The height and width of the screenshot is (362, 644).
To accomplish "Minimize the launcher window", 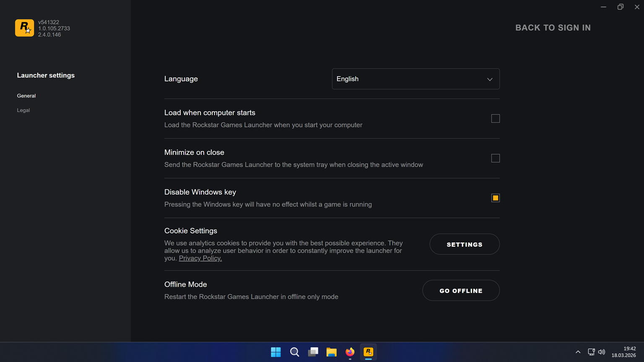I will pyautogui.click(x=603, y=7).
